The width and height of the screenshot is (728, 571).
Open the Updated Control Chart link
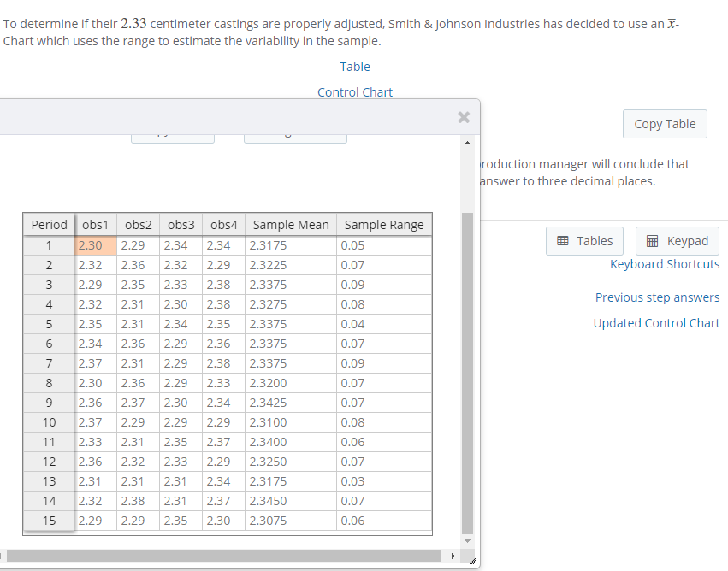click(656, 323)
